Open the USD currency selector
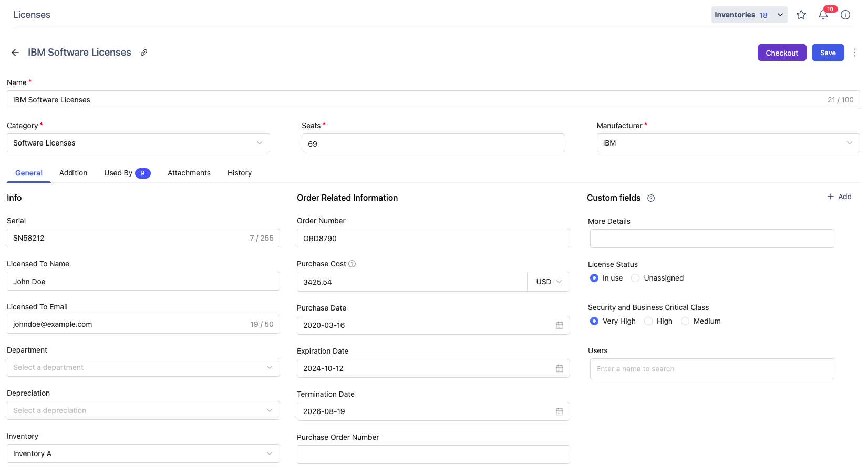The image size is (868, 475). pyautogui.click(x=549, y=282)
